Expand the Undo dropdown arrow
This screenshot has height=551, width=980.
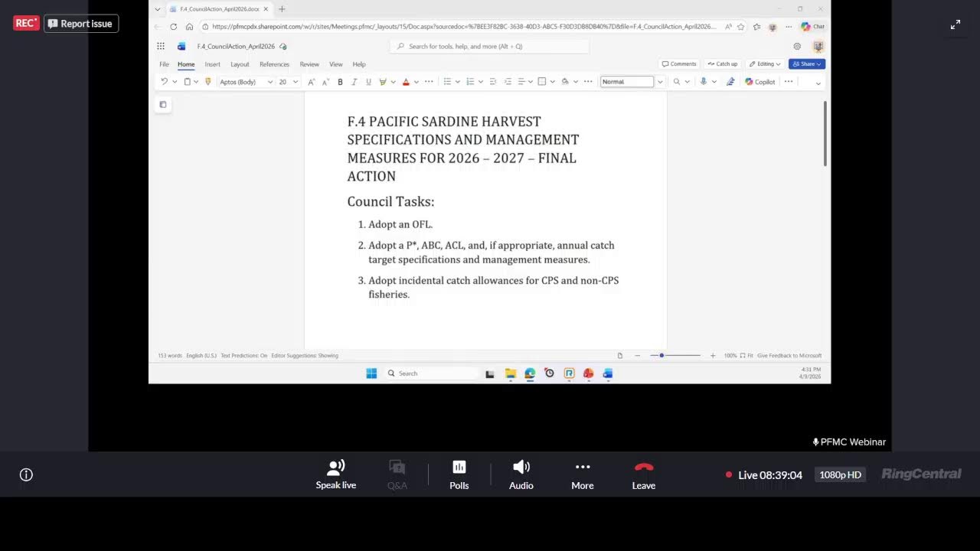tap(175, 82)
